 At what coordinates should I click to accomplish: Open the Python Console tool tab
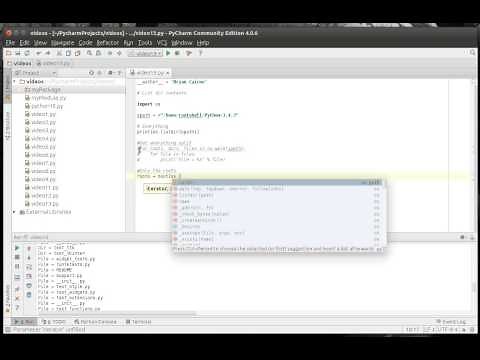pos(96,322)
